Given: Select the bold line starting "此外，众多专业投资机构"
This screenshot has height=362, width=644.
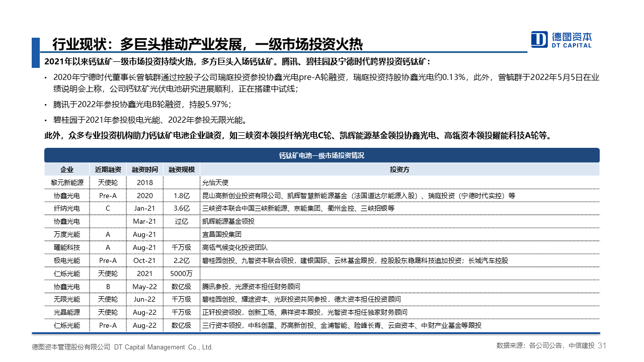Looking at the screenshot, I should point(298,136).
